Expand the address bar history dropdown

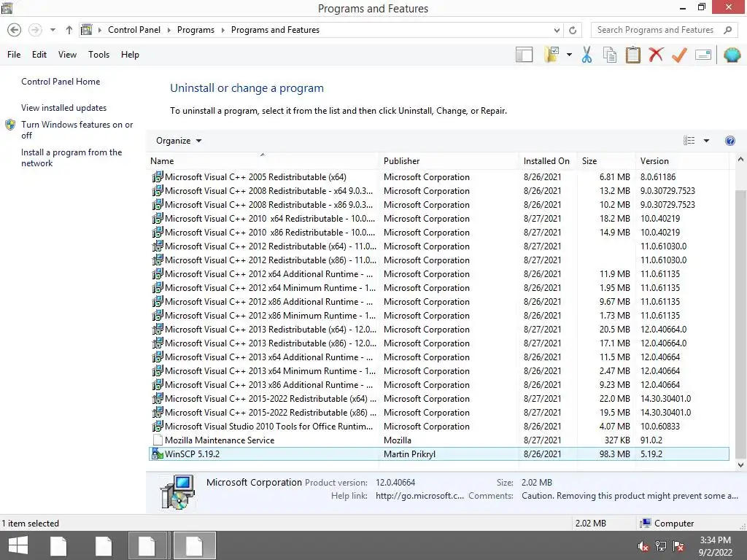pos(557,30)
